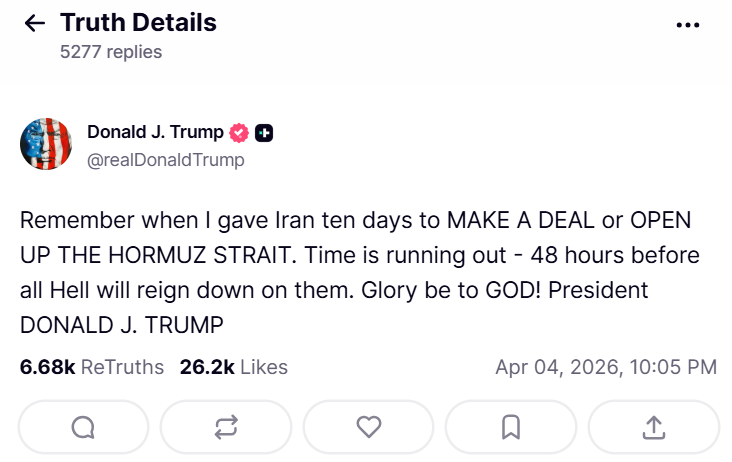732x462 pixels.
Task: Click the red verified checkmark badge
Action: click(x=239, y=132)
